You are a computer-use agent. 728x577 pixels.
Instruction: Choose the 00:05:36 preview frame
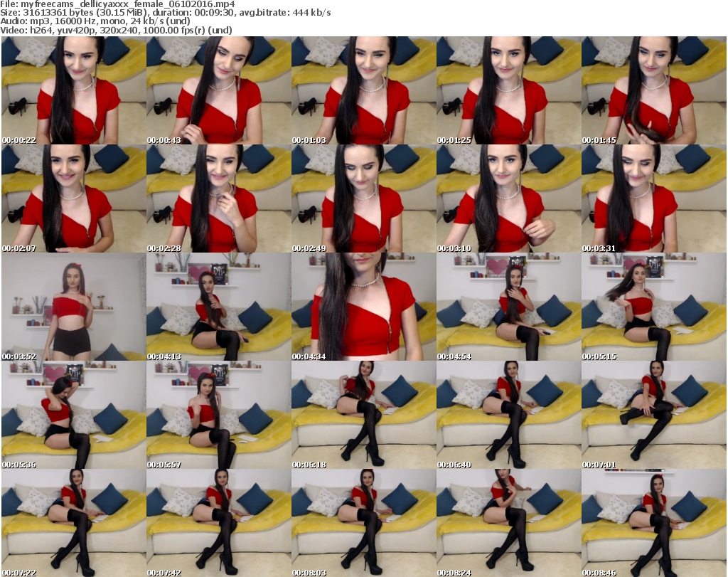[73, 415]
